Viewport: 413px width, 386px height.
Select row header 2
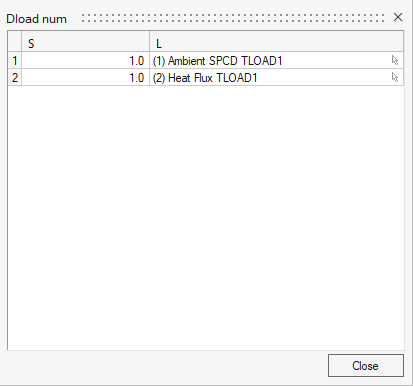[x=15, y=77]
